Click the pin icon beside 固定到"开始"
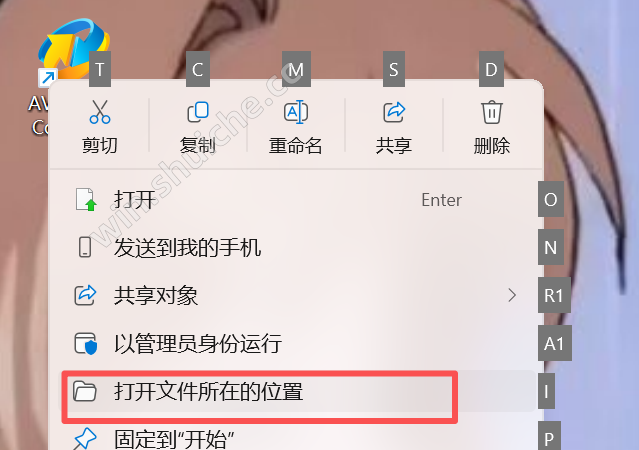 point(85,439)
